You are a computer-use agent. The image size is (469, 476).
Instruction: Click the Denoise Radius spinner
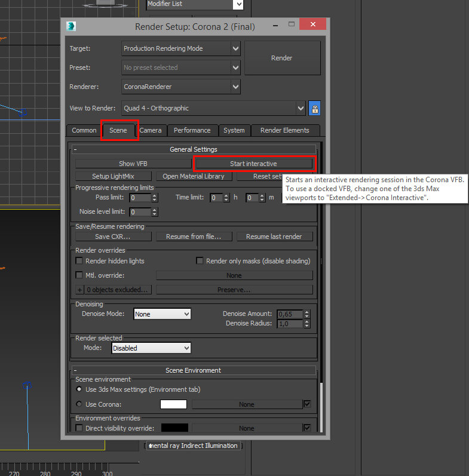[x=307, y=324]
